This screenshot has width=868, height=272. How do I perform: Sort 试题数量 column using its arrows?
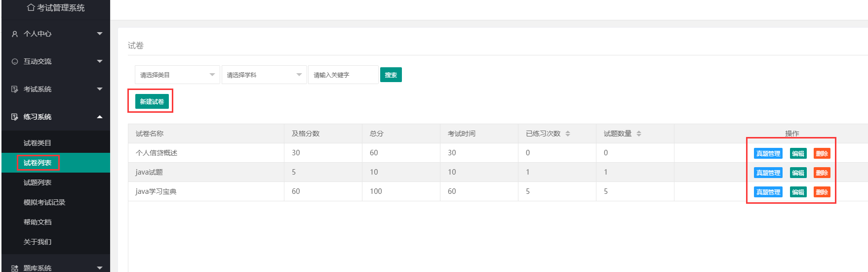point(639,134)
